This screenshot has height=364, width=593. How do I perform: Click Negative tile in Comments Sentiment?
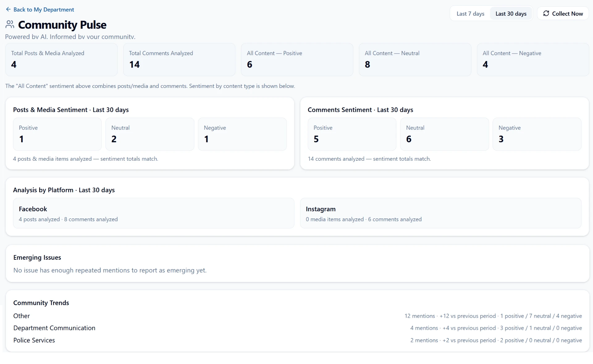pyautogui.click(x=537, y=134)
